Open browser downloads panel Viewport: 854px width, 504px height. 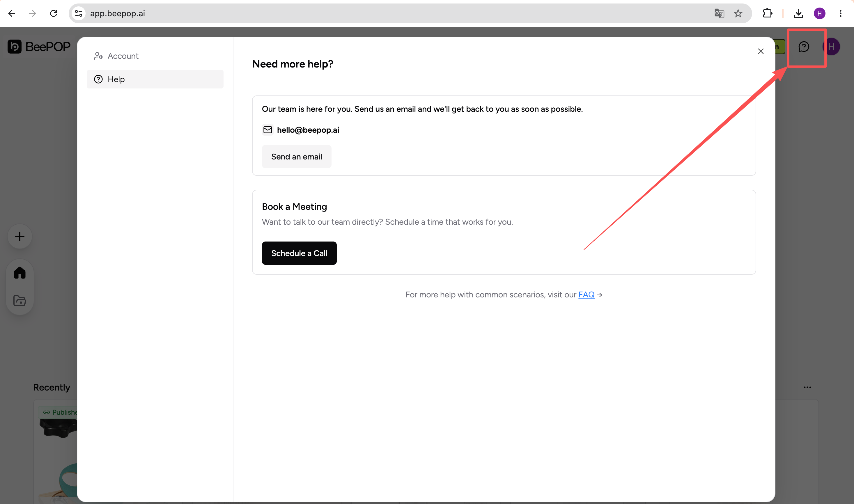[x=799, y=13]
